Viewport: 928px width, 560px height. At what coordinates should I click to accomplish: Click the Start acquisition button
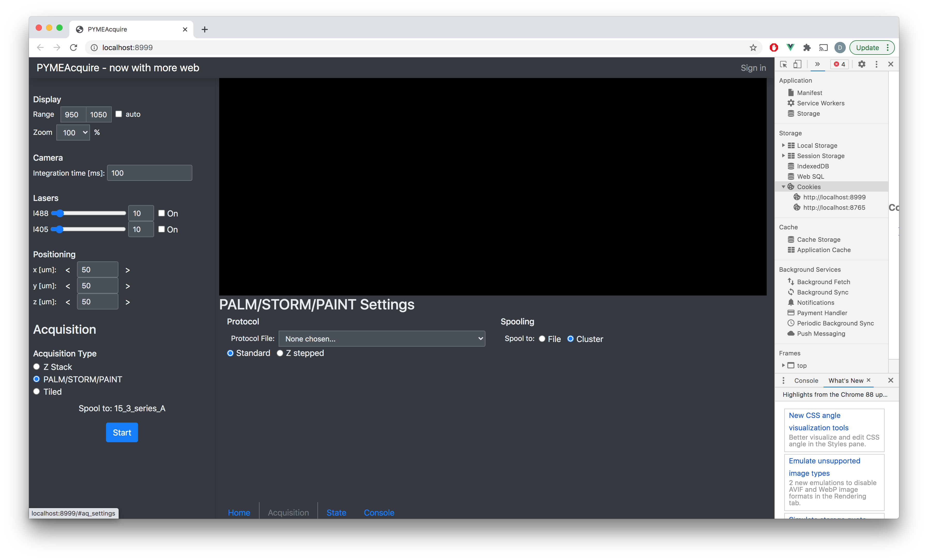tap(122, 432)
